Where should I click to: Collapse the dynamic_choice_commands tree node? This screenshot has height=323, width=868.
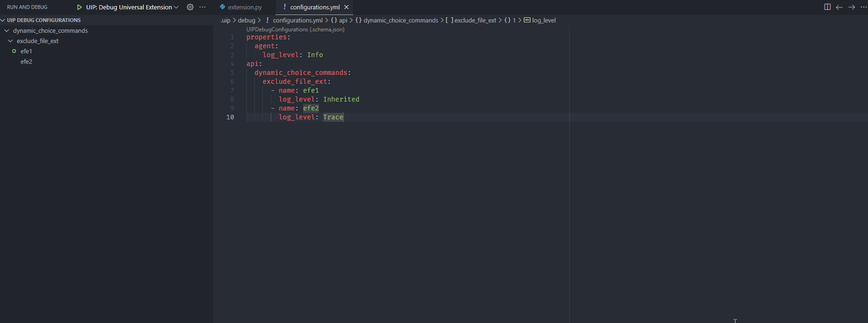tap(7, 30)
